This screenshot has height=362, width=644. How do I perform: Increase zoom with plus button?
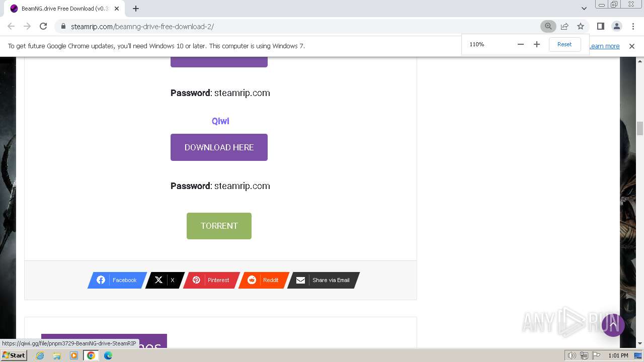(537, 44)
